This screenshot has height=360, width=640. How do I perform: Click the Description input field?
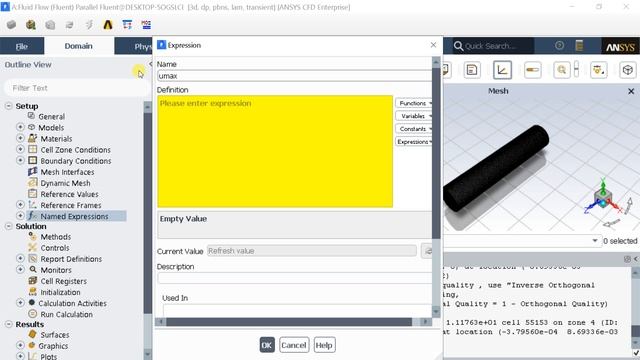tap(294, 278)
